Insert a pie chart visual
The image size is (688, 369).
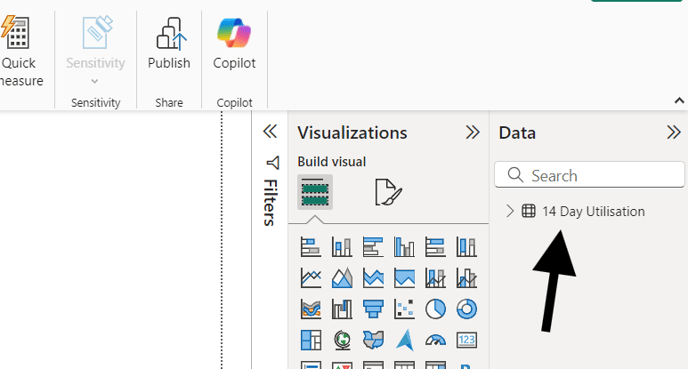(435, 309)
